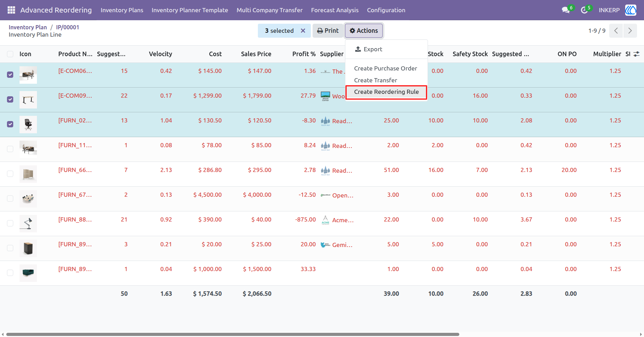Check the FURN_66 row checkbox
Image resolution: width=644 pixels, height=337 pixels.
point(10,174)
